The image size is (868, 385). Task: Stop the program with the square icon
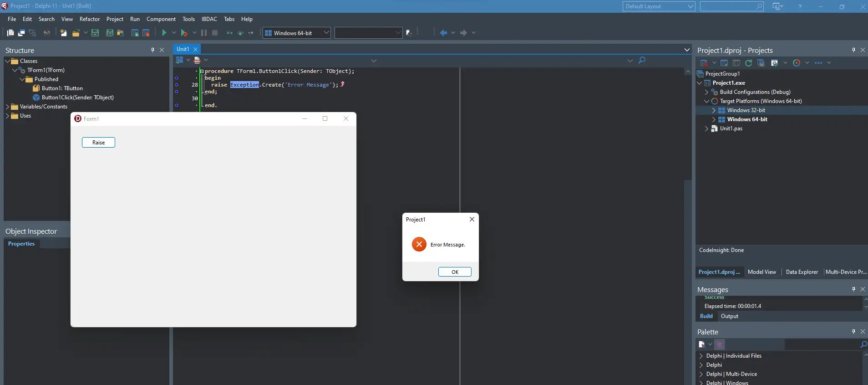point(215,32)
